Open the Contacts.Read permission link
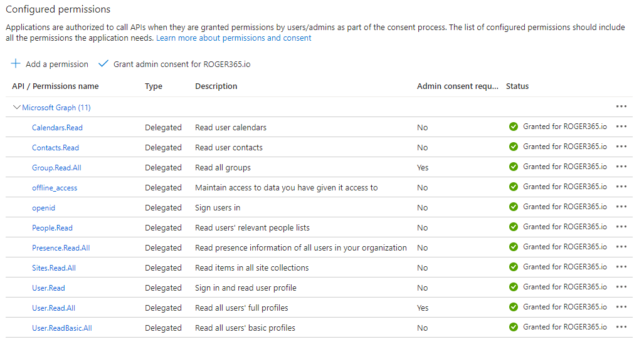The image size is (644, 347). coord(55,148)
